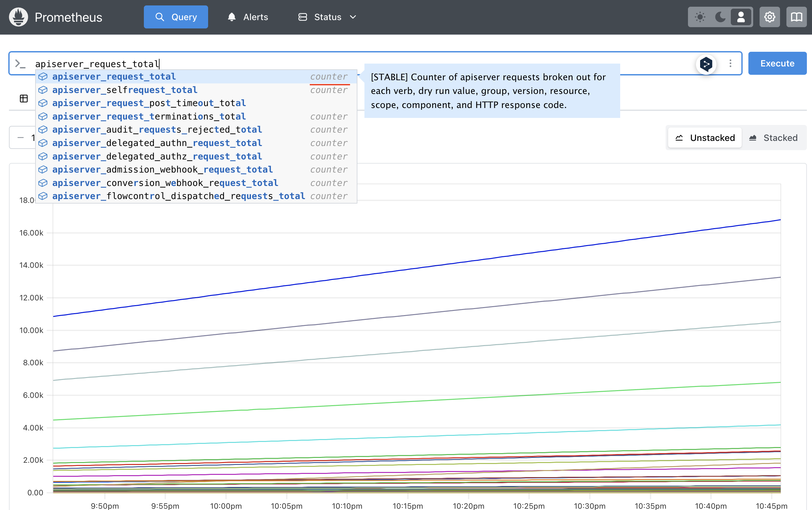Click the metric description tooltip text
Screen dimensions: 812x510
pos(488,91)
